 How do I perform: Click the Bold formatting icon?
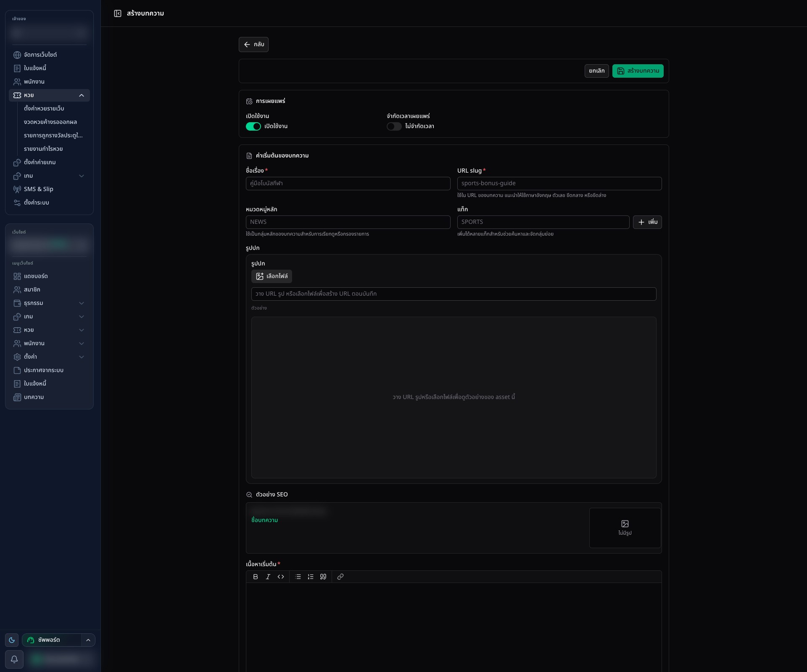(x=256, y=577)
